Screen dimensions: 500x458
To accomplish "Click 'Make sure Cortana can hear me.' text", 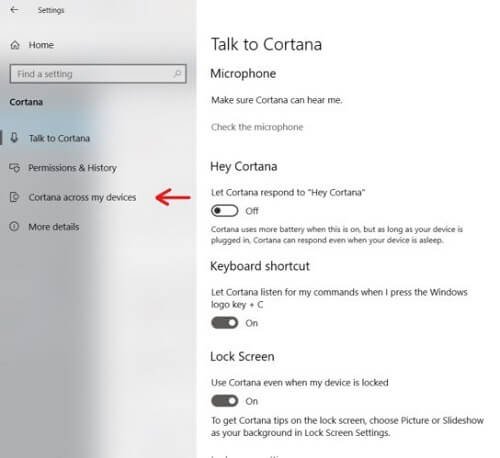I will tap(277, 100).
